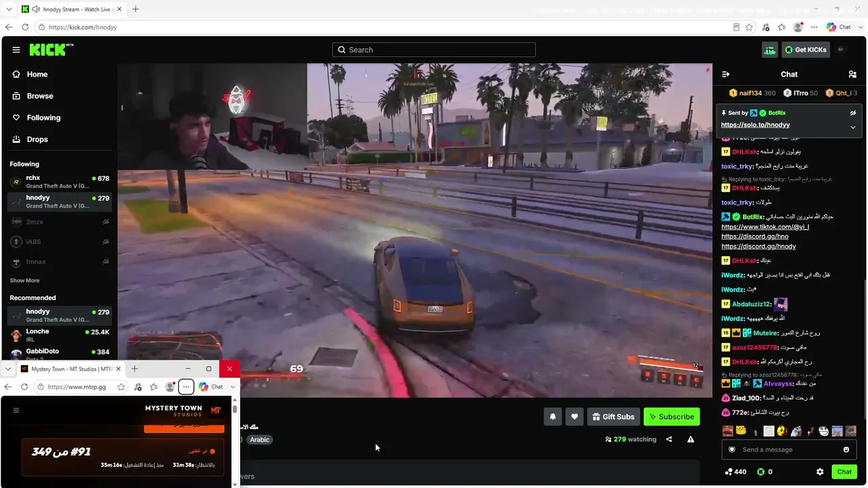This screenshot has height=488, width=868.
Task: Open Lonche recommended channel
Action: pyautogui.click(x=59, y=335)
